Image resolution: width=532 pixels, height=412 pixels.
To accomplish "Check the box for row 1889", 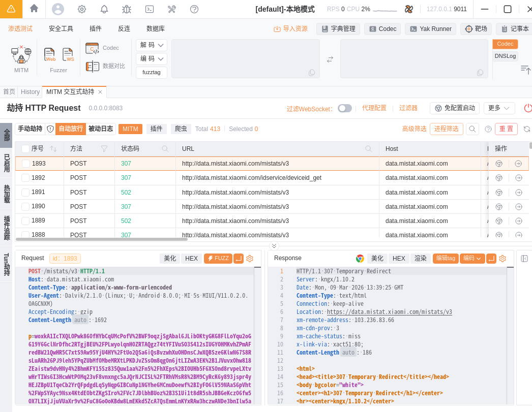I will click(25, 221).
